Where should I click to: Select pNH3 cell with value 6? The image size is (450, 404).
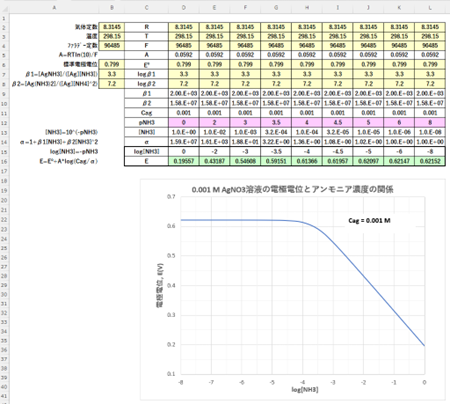tap(399, 123)
